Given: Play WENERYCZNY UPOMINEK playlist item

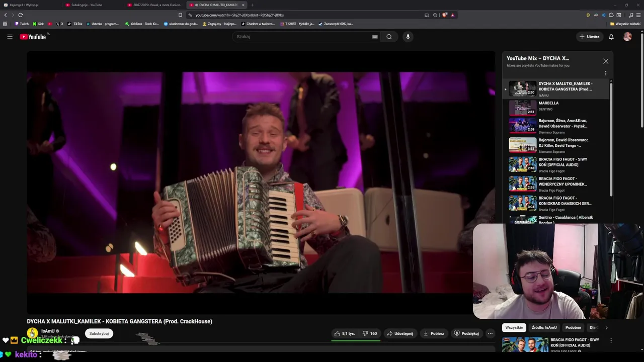Looking at the screenshot, I should (x=556, y=184).
